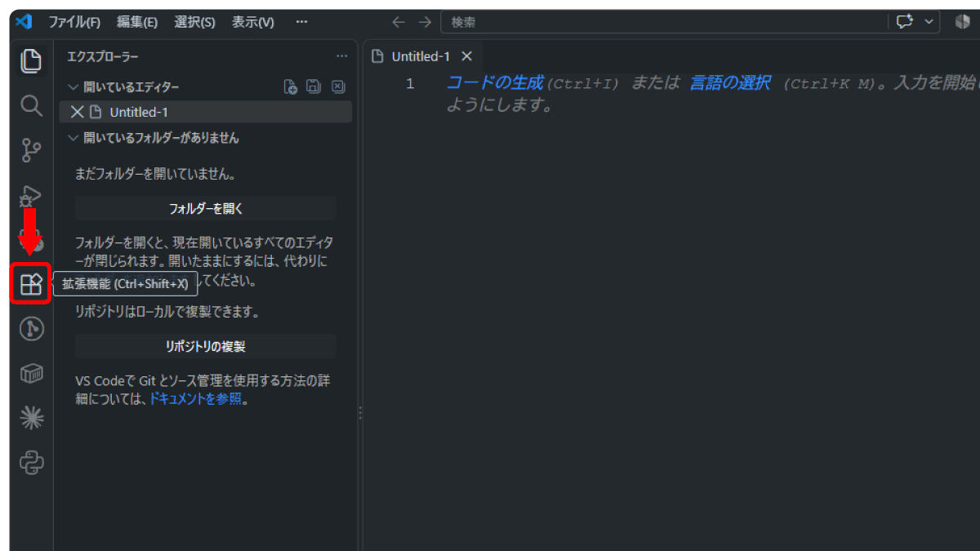Open the 表示(V) menu
Image resolution: width=980 pixels, height=551 pixels.
pos(253,22)
